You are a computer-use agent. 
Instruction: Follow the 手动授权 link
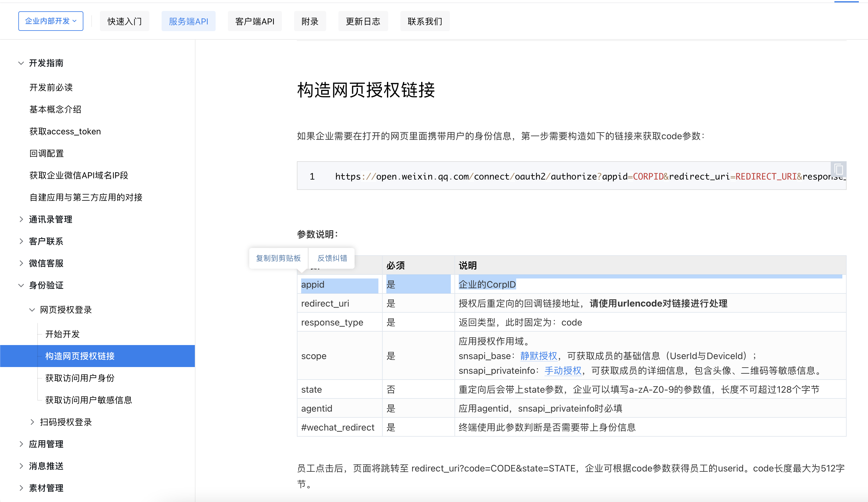coord(563,371)
